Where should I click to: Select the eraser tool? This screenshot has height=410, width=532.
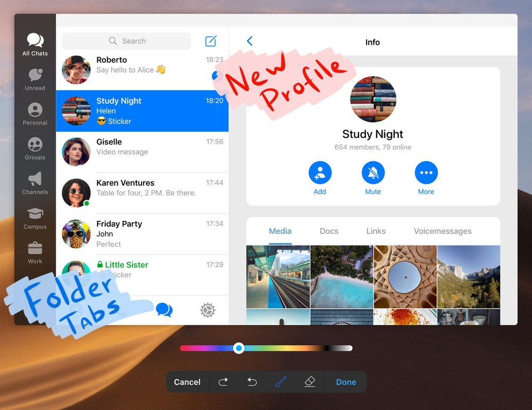pyautogui.click(x=310, y=382)
